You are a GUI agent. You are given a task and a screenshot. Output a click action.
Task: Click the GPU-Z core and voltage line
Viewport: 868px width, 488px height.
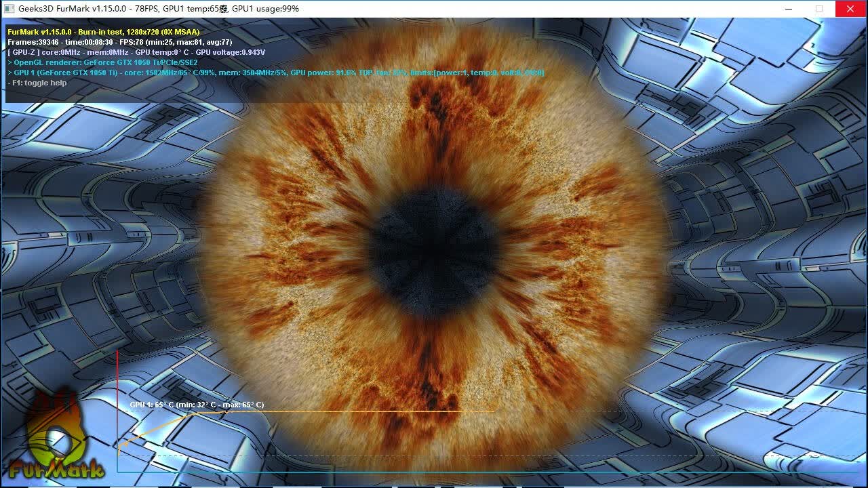pyautogui.click(x=136, y=52)
